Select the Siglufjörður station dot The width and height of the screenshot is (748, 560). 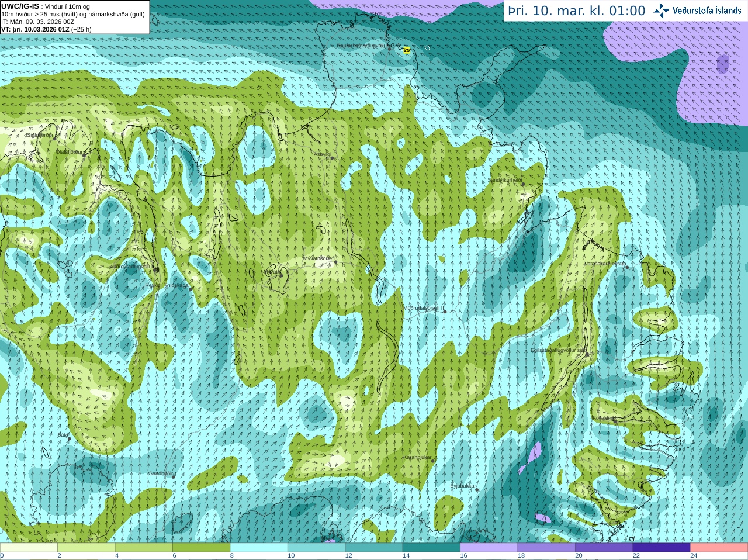(x=54, y=138)
